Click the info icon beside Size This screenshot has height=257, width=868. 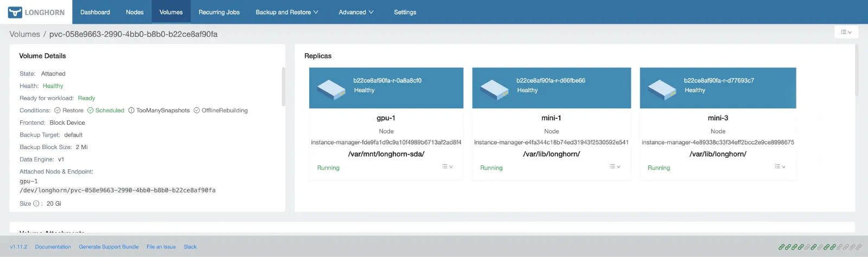[x=36, y=204]
